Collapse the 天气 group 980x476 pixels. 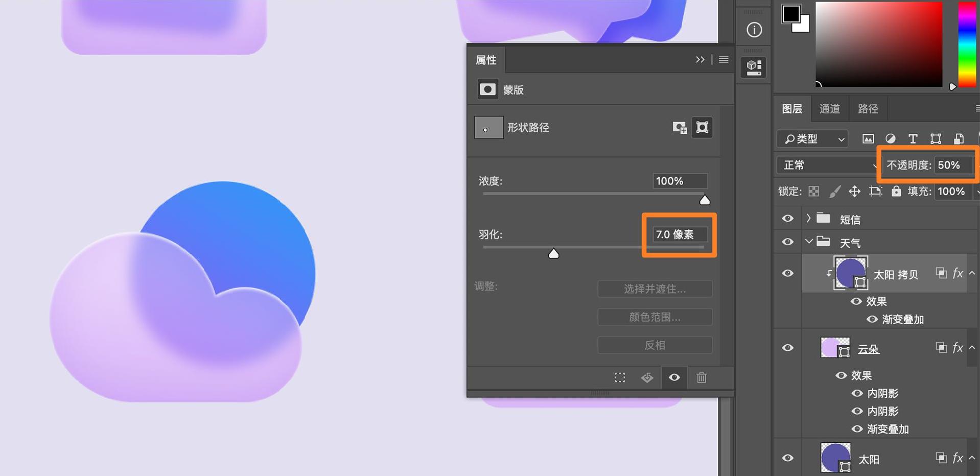point(809,242)
